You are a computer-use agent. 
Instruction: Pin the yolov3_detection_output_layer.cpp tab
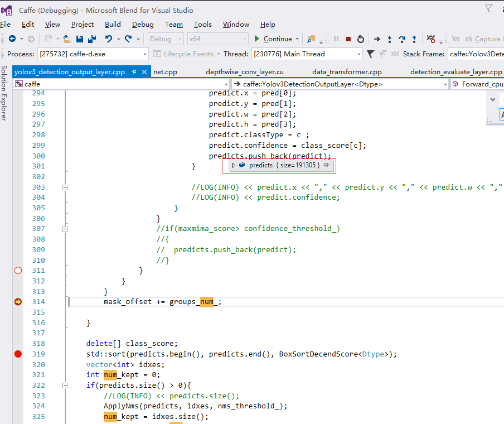(x=134, y=72)
